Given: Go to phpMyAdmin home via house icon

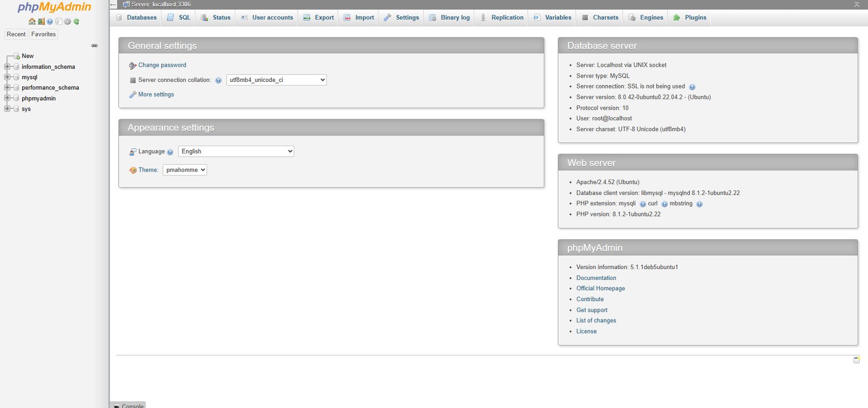Looking at the screenshot, I should pyautogui.click(x=32, y=22).
